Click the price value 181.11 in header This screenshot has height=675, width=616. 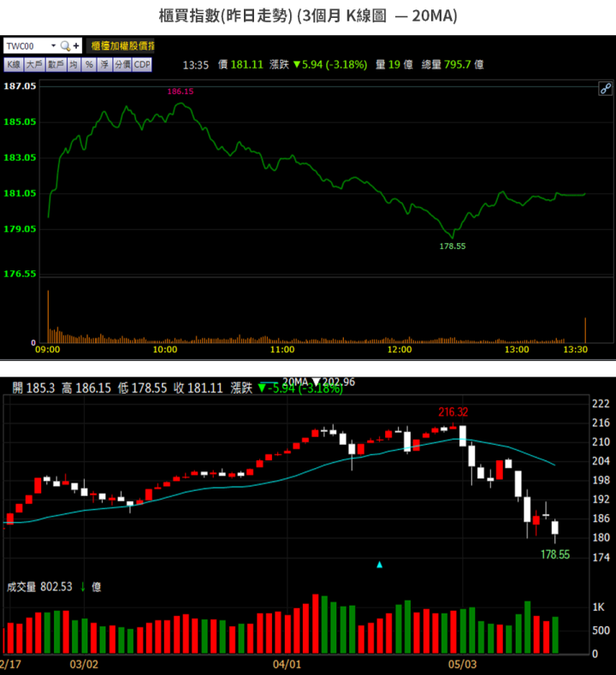click(x=246, y=64)
